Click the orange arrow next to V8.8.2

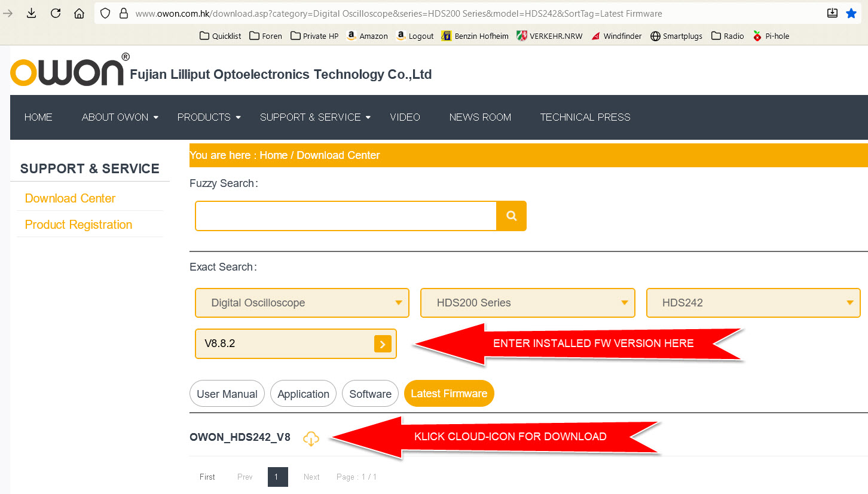click(x=383, y=344)
